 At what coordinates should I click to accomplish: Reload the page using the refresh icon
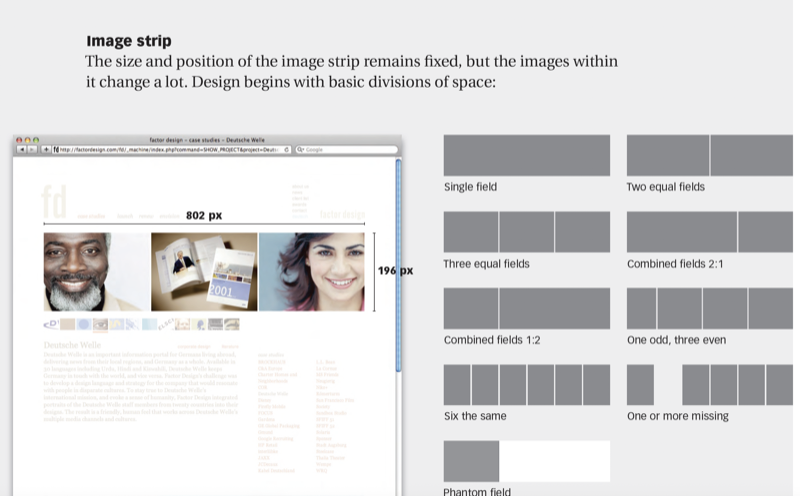(287, 150)
